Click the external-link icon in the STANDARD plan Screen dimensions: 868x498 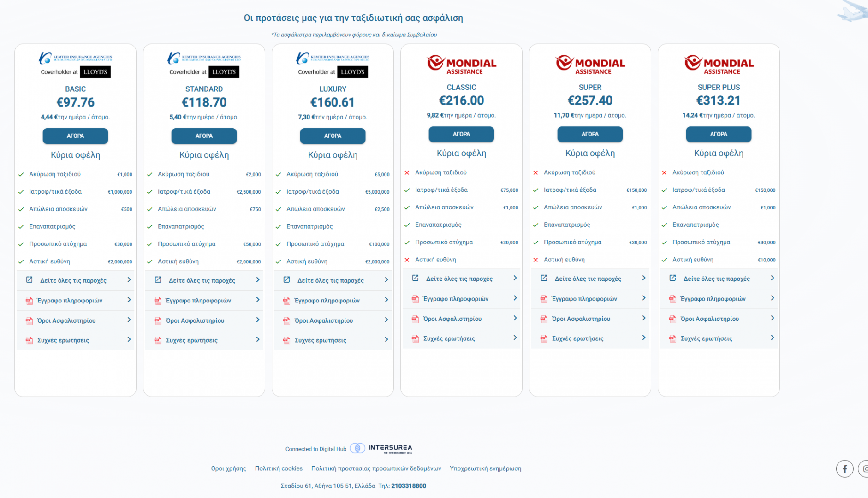tap(158, 280)
